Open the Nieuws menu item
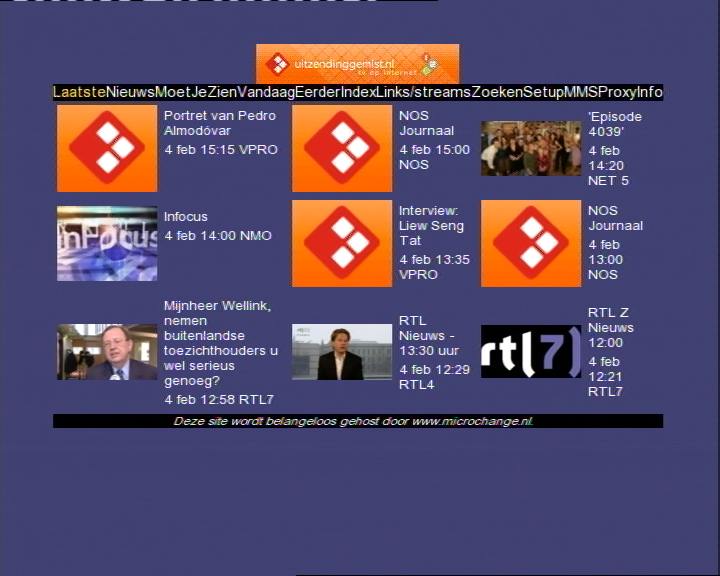 coord(130,92)
